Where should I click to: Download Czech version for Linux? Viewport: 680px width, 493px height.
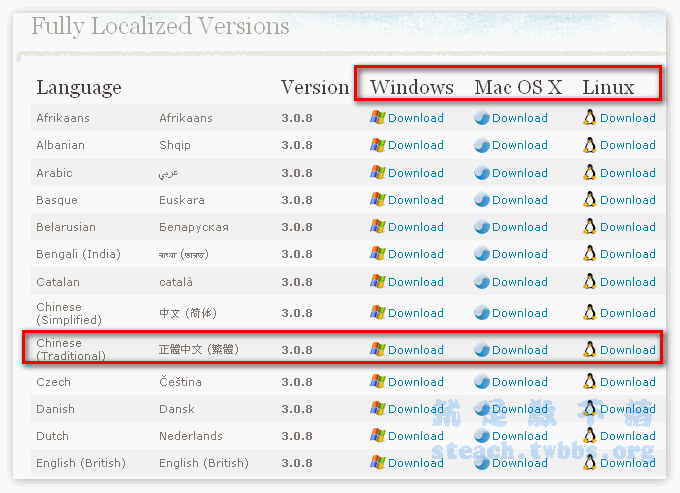pyautogui.click(x=628, y=382)
